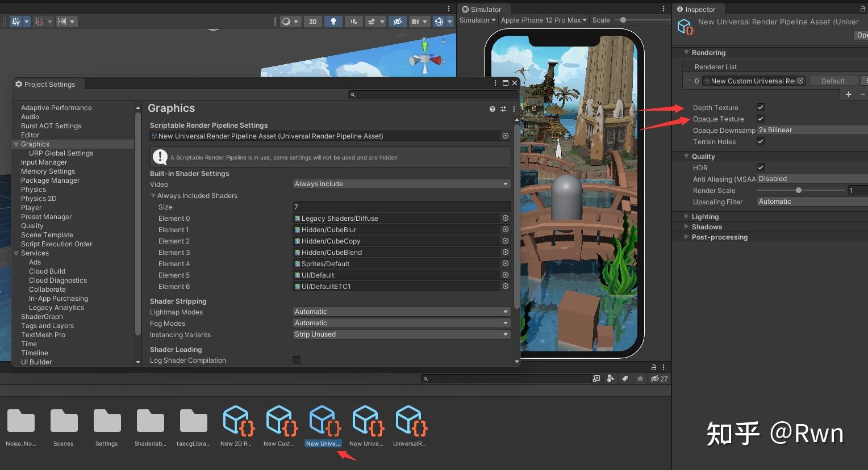Toggle the HDR checkbox
This screenshot has height=470, width=868.
pos(761,167)
